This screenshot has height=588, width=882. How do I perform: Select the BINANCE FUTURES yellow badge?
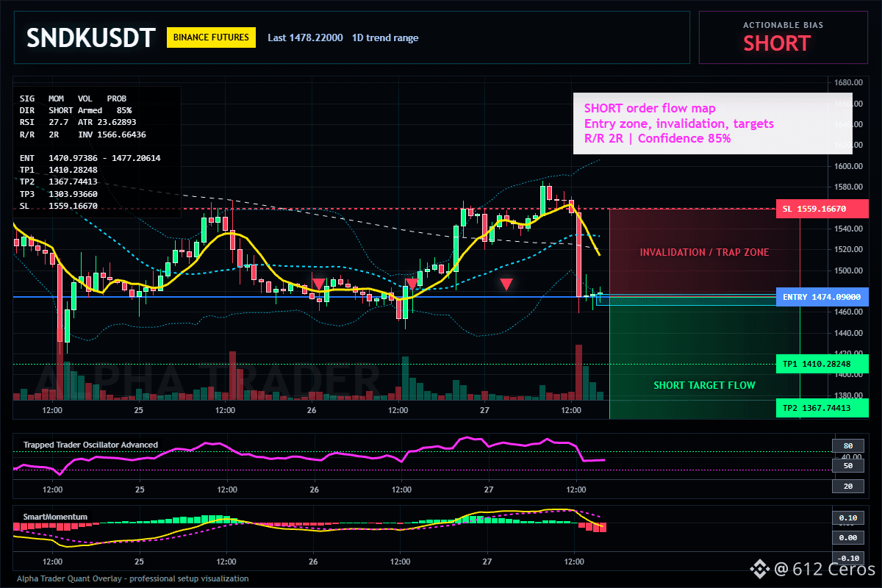tap(211, 37)
